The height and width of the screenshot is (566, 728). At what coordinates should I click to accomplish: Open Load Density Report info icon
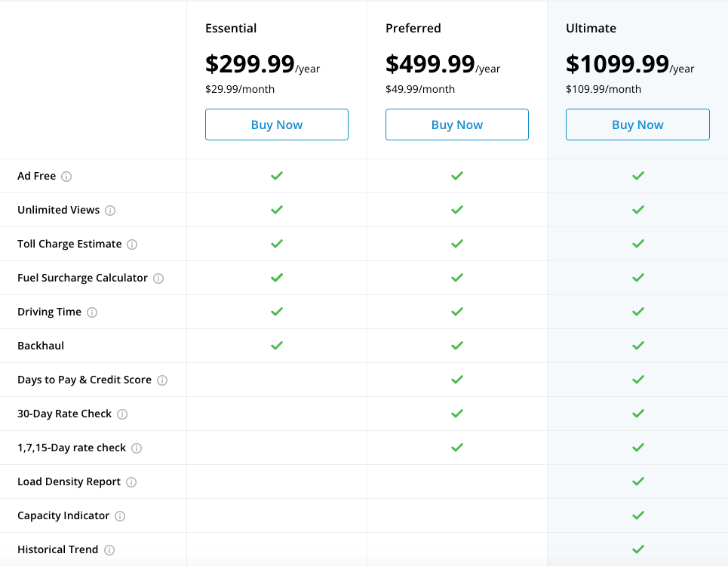pos(131,482)
